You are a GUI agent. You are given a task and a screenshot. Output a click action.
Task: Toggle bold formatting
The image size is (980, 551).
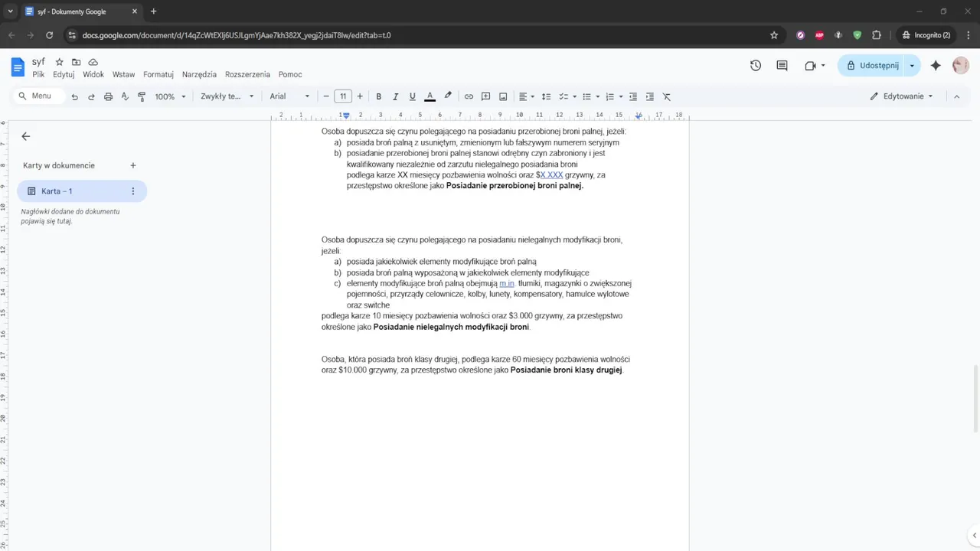[x=378, y=96]
